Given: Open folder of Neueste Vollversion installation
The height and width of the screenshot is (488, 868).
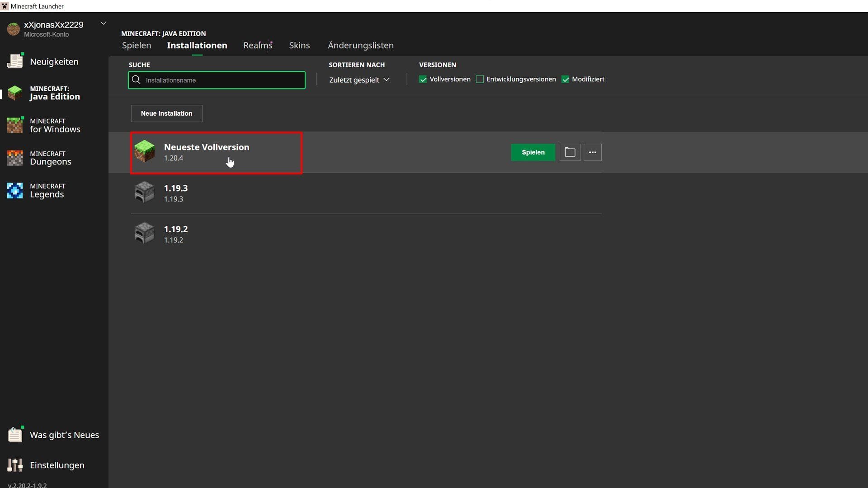Looking at the screenshot, I should point(570,152).
